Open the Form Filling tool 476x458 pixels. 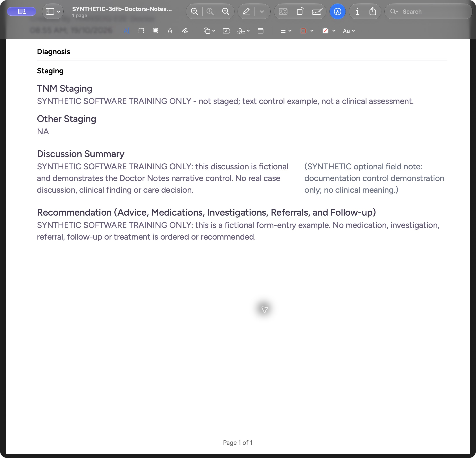317,11
